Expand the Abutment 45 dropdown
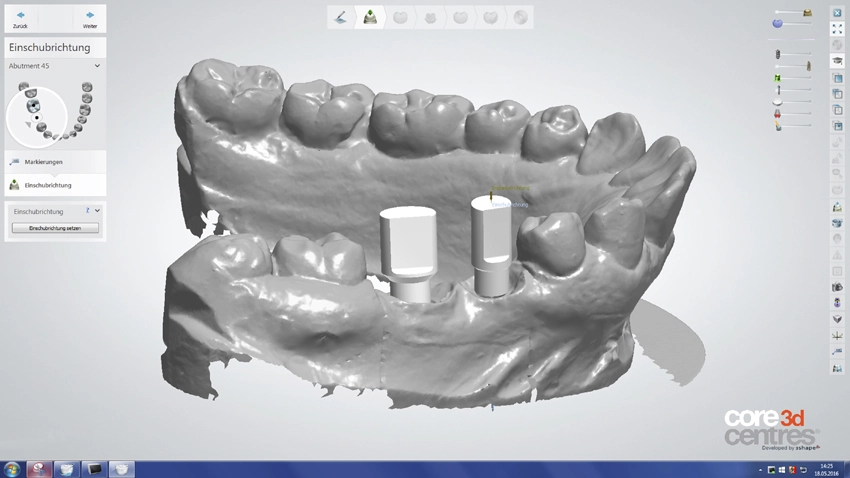Viewport: 850px width, 478px height. click(x=97, y=66)
